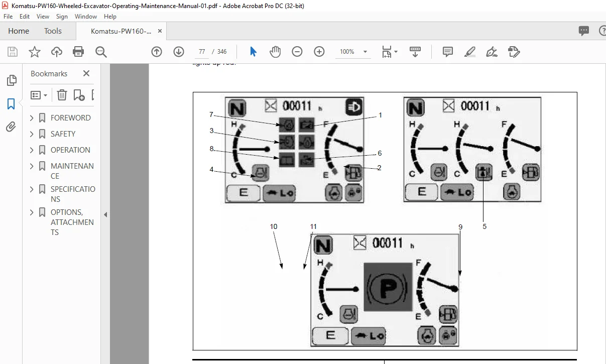Open attachments paperclip panel
Screen dimensions: 606x364
(x=11, y=127)
